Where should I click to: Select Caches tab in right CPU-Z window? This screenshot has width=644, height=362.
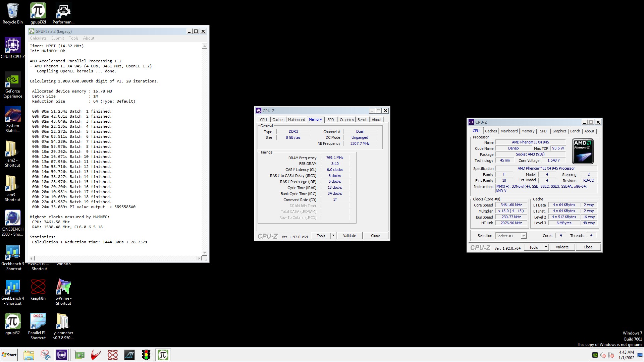(x=491, y=131)
